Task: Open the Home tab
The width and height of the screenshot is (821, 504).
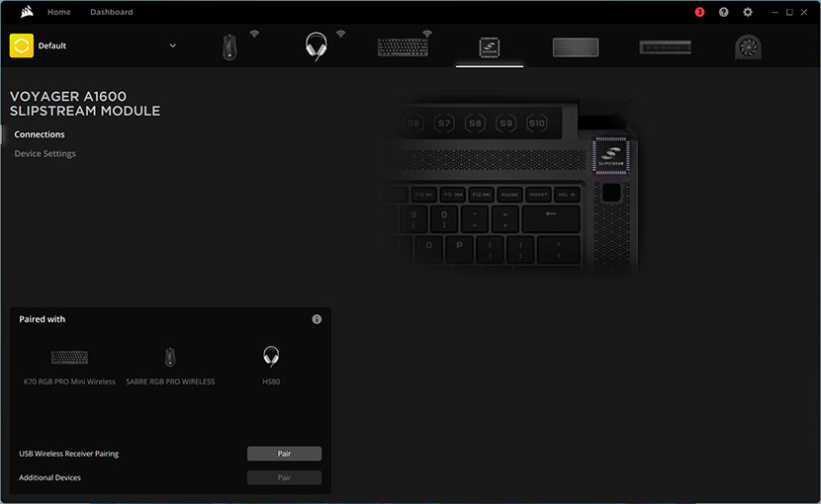Action: (x=58, y=12)
